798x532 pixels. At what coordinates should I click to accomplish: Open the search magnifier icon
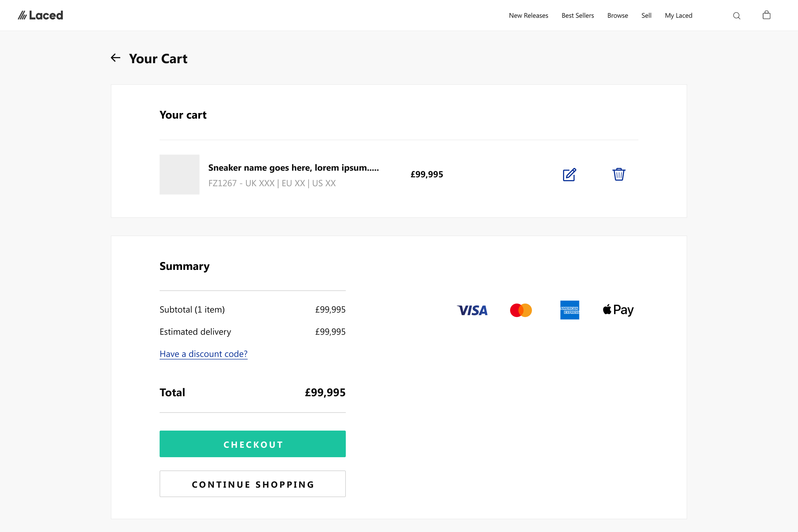click(x=736, y=16)
